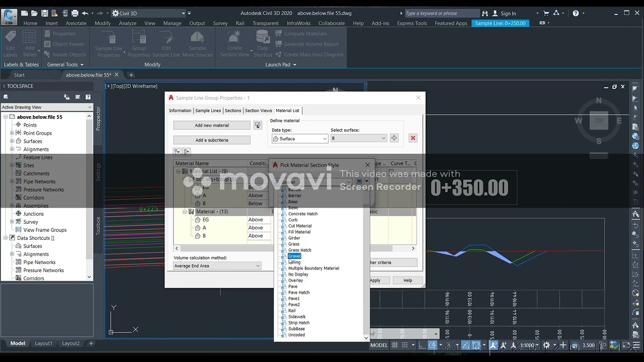
Task: Select Multiple Boundary Material in the list
Action: [x=313, y=268]
